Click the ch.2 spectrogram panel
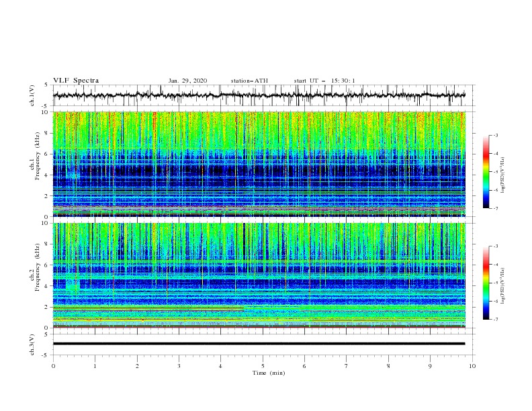 click(259, 275)
